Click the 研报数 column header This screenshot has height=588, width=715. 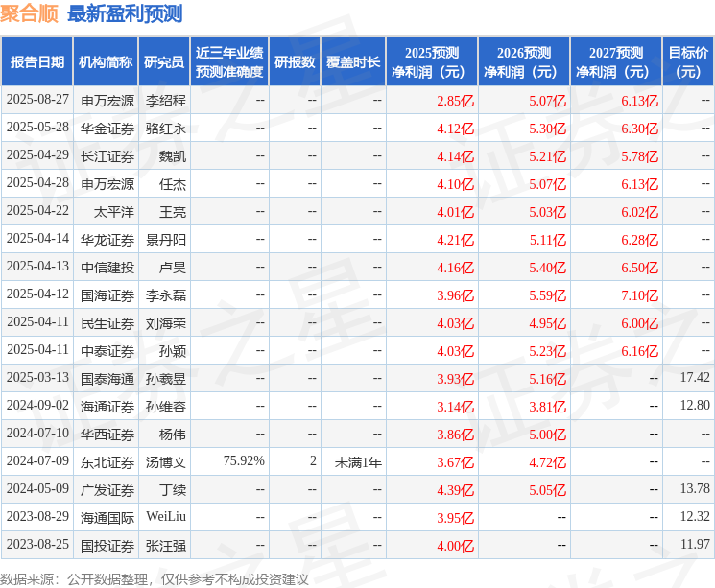click(295, 62)
